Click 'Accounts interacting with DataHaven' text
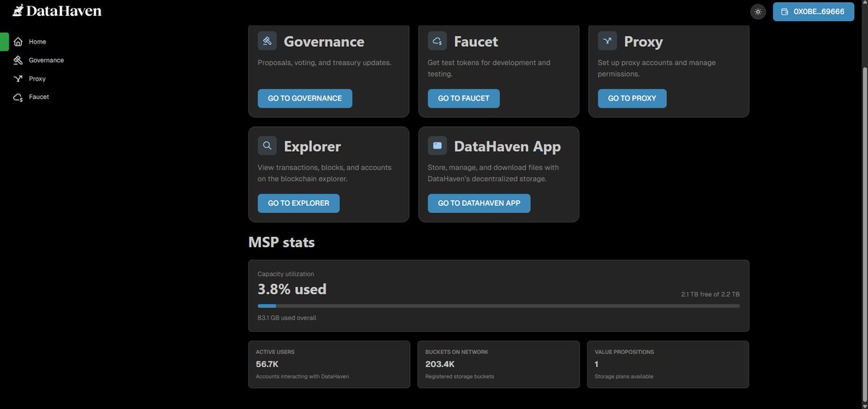The height and width of the screenshot is (409, 868). coord(302,376)
